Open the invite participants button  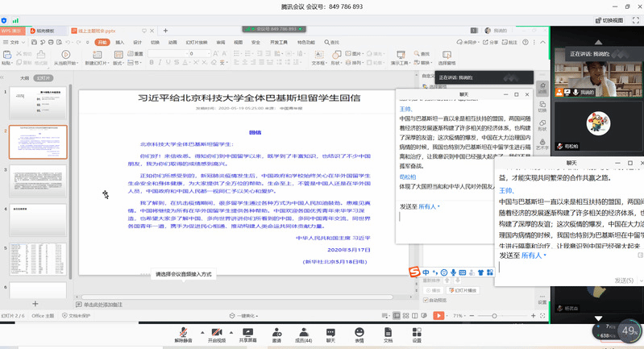tap(276, 335)
